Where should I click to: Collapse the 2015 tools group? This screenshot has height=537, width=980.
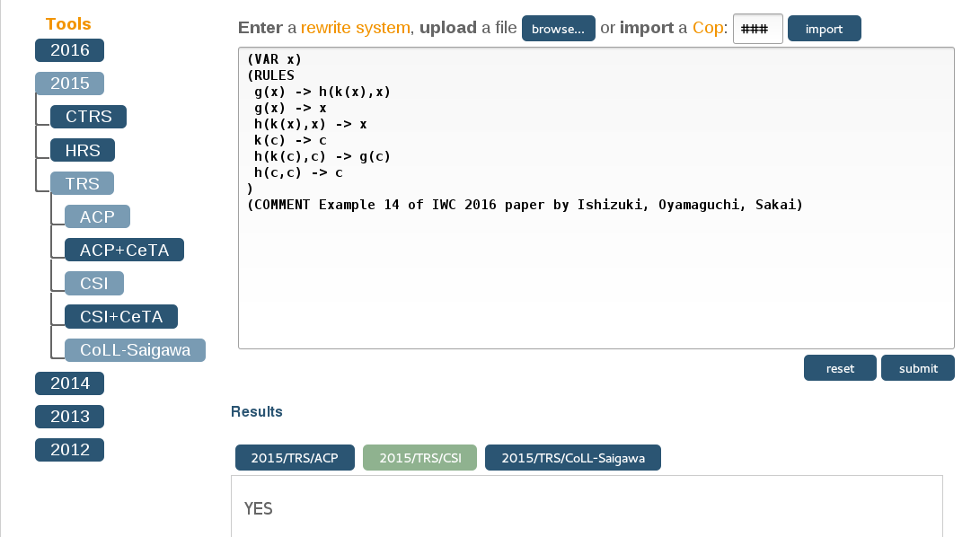[x=69, y=84]
